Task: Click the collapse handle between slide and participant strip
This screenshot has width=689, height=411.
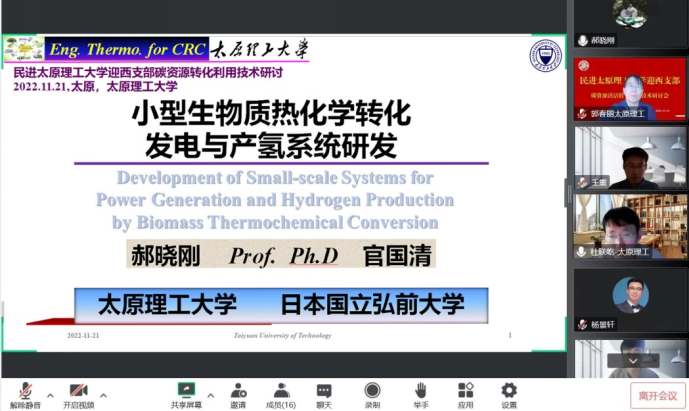Action: pyautogui.click(x=567, y=193)
